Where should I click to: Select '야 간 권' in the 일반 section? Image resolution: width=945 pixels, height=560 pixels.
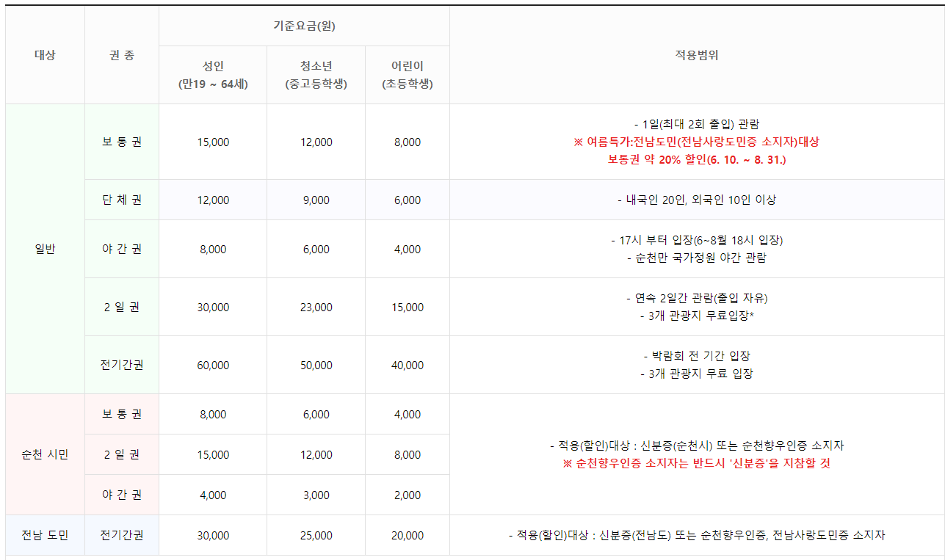coord(122,249)
